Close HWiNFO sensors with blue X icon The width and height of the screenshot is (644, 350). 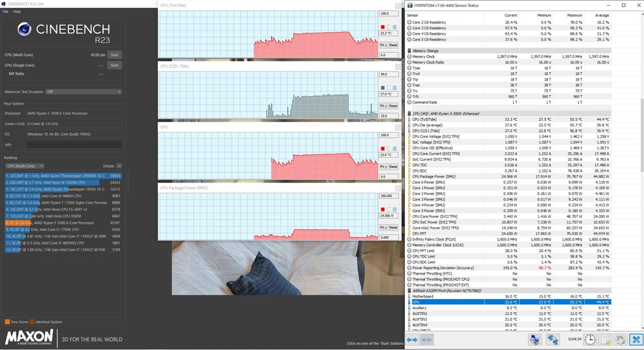pos(636,339)
